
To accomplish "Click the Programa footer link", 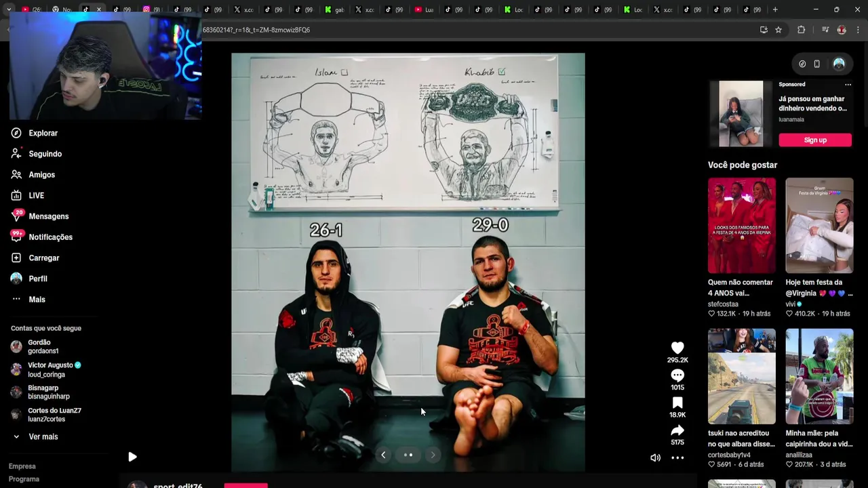I will click(x=24, y=479).
